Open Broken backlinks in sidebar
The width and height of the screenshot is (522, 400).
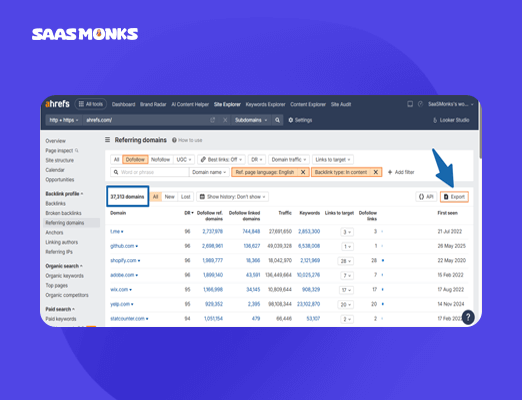click(x=63, y=213)
